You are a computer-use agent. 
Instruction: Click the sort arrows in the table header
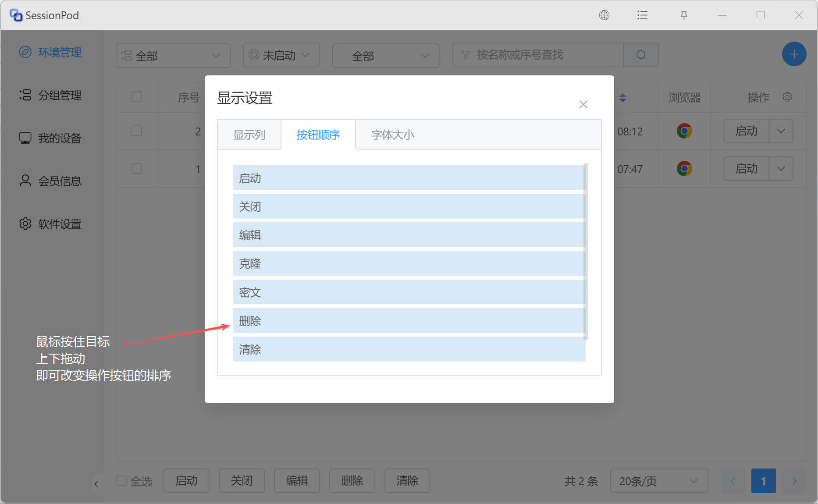pyautogui.click(x=622, y=98)
